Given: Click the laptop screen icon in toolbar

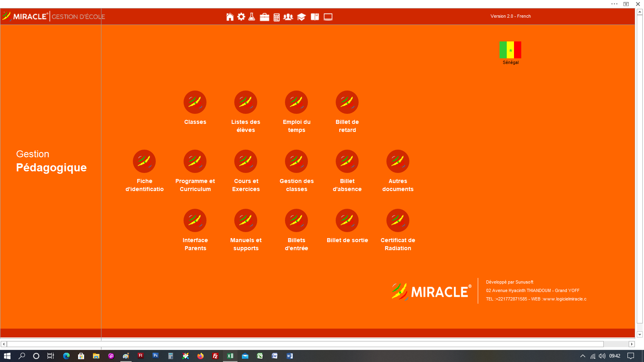Looking at the screenshot, I should 328,17.
